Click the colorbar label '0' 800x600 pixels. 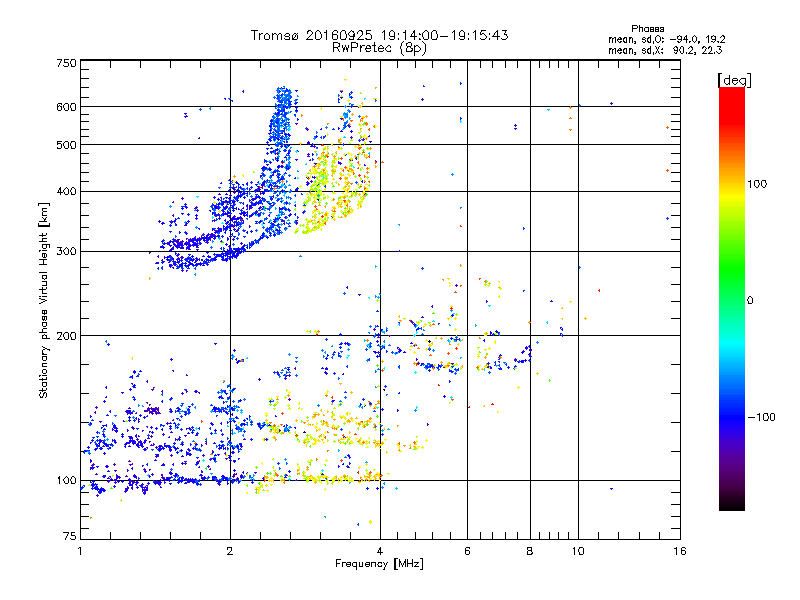(x=750, y=301)
